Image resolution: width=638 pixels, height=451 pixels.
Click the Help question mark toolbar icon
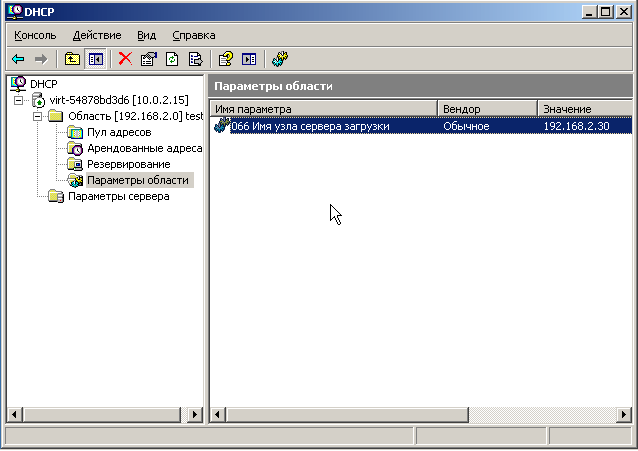click(226, 59)
